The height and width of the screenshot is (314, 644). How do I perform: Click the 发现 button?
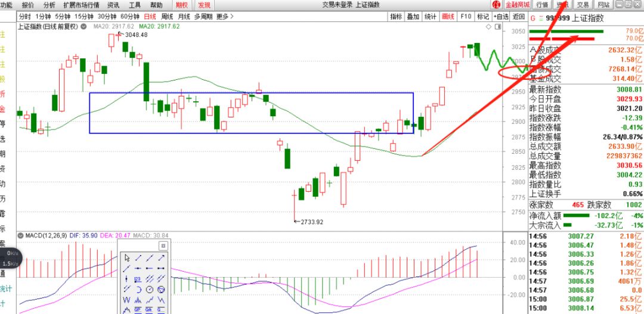point(204,5)
